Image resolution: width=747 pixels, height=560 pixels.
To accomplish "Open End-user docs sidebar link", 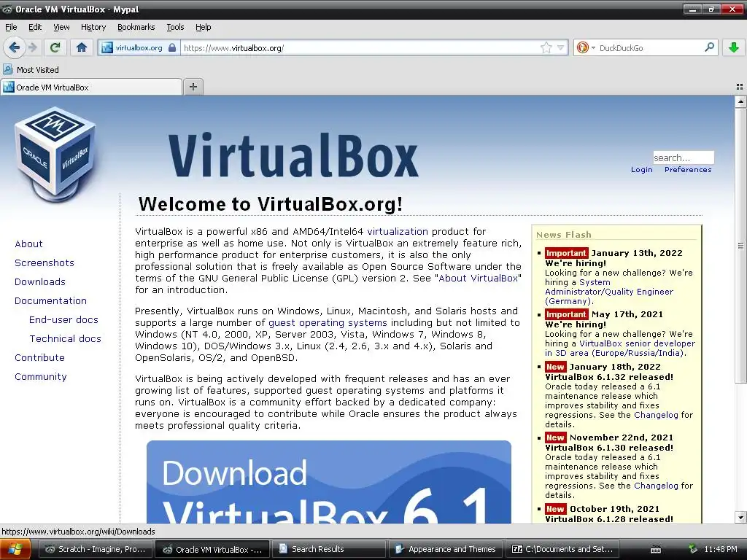I will tap(64, 319).
